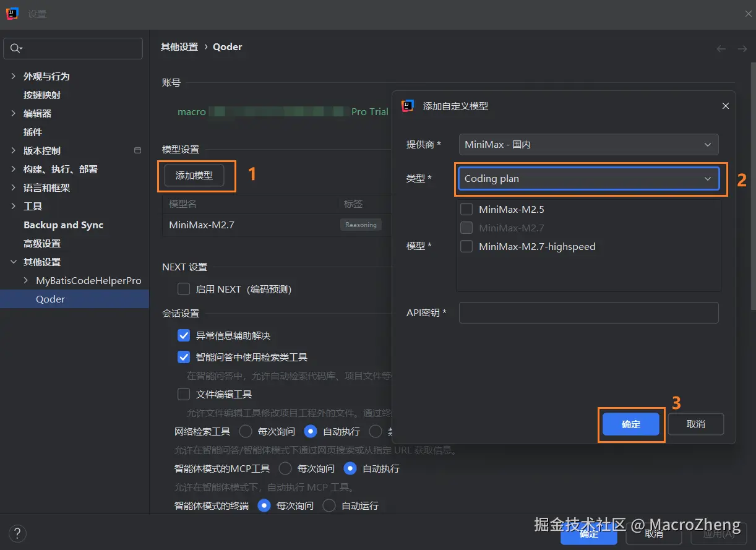Click the back navigation arrow in settings
This screenshot has width=756, height=550.
click(721, 48)
